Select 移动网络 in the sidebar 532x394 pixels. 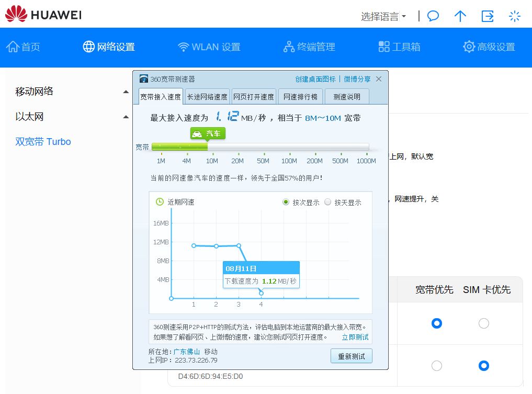point(34,91)
